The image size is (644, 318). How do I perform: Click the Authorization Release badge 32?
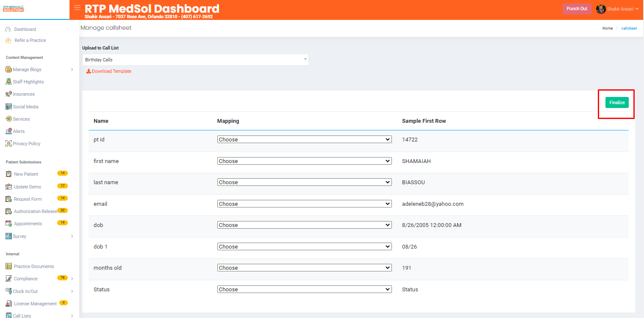click(x=62, y=210)
